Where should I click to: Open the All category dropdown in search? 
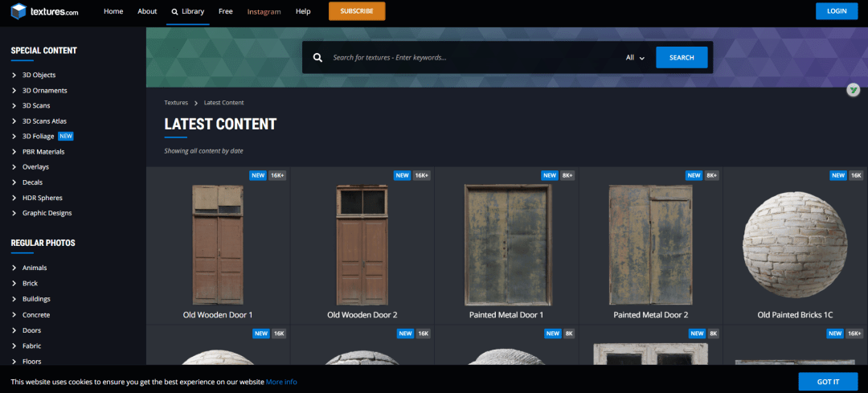click(x=636, y=58)
